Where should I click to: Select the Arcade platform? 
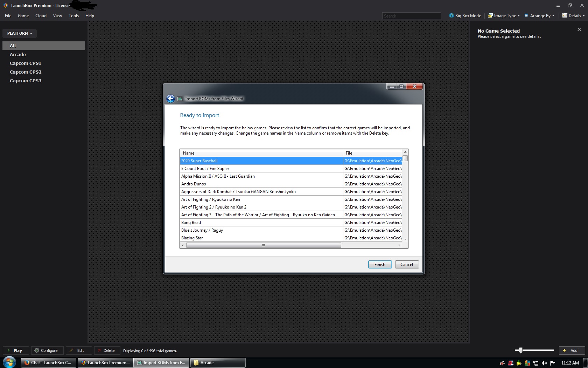coord(44,54)
